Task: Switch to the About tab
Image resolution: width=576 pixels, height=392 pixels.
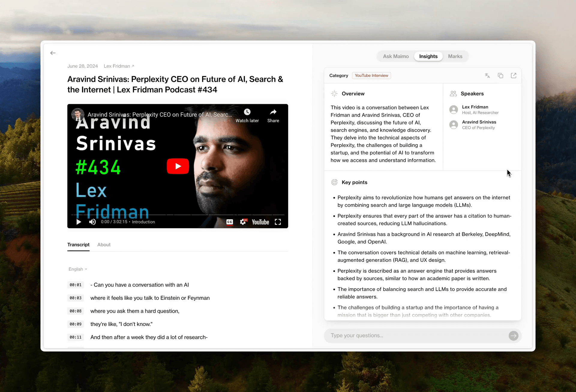Action: coord(104,245)
